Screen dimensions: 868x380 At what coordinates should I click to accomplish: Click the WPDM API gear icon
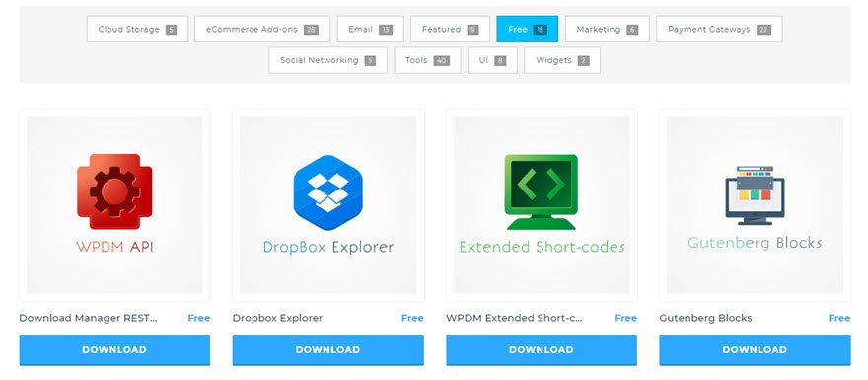(x=114, y=191)
